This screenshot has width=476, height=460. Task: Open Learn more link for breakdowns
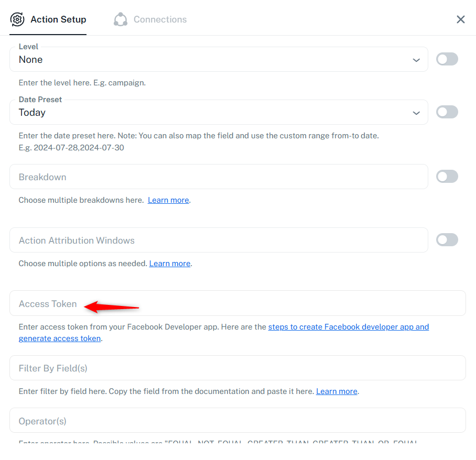(x=168, y=200)
